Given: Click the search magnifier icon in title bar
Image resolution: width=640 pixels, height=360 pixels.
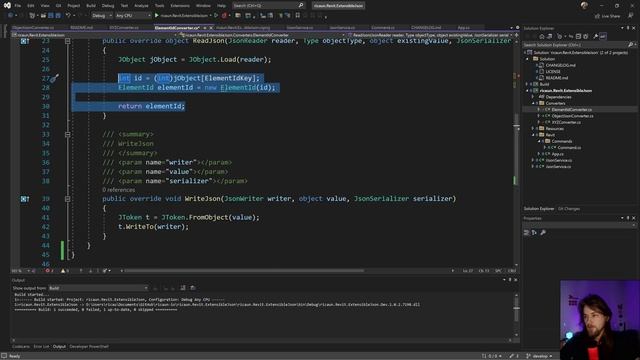Looking at the screenshot, I should (301, 6).
